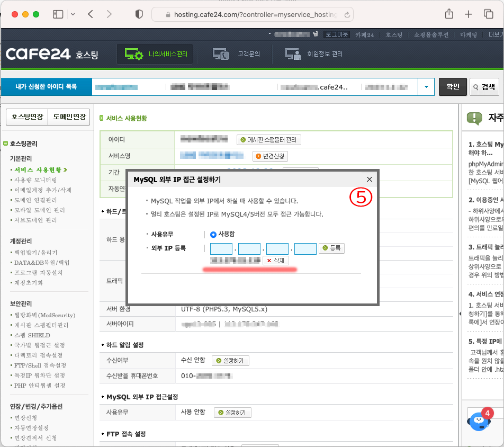Click the 검색 magnifier search button
504x447 pixels.
[484, 87]
